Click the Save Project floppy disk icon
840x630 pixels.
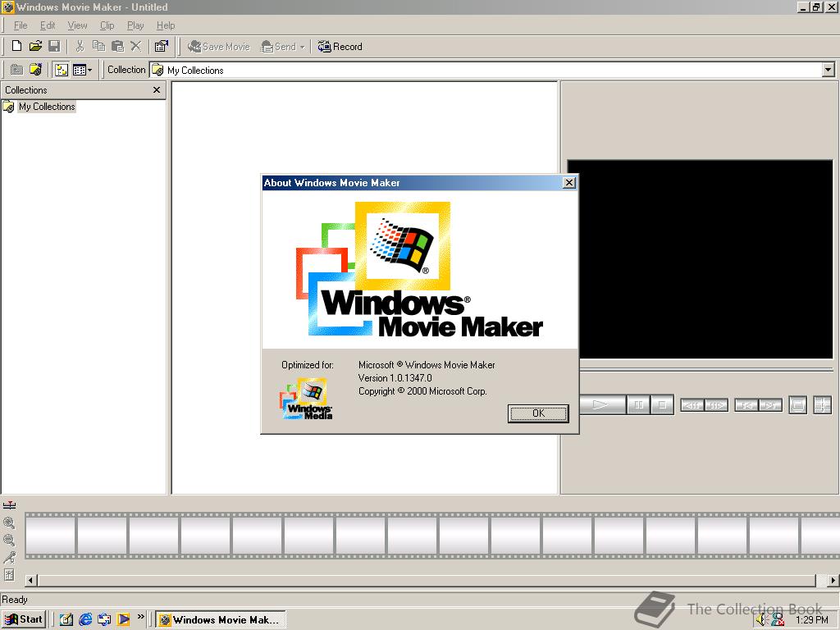54,46
